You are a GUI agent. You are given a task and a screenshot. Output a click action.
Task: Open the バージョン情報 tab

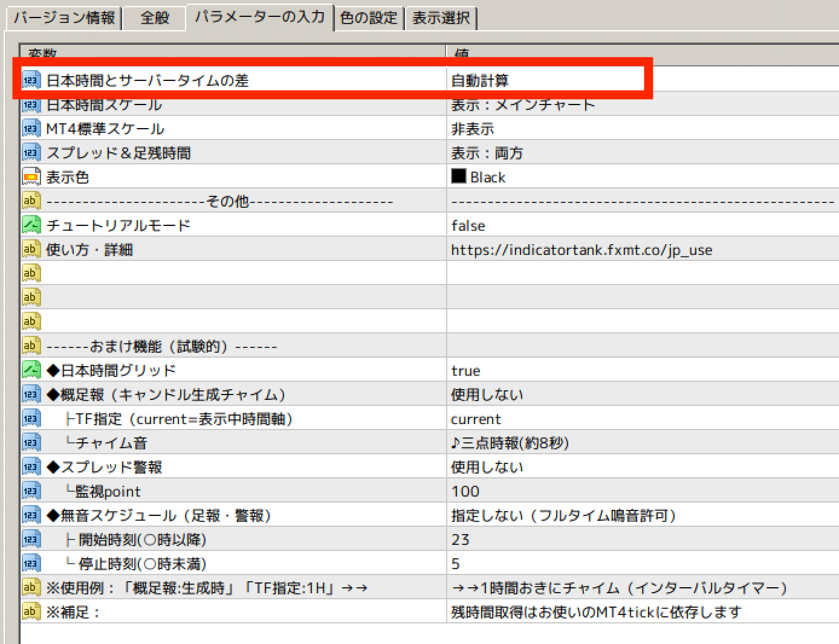[x=63, y=18]
